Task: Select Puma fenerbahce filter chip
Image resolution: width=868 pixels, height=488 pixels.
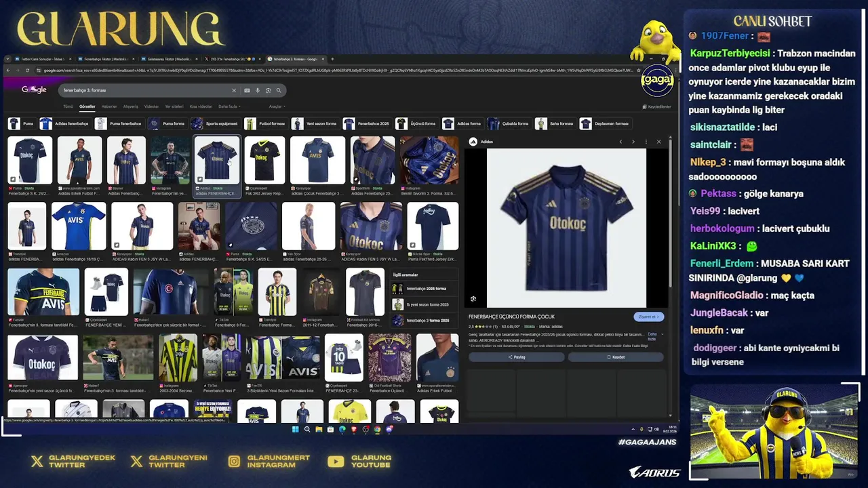Action: (x=119, y=123)
